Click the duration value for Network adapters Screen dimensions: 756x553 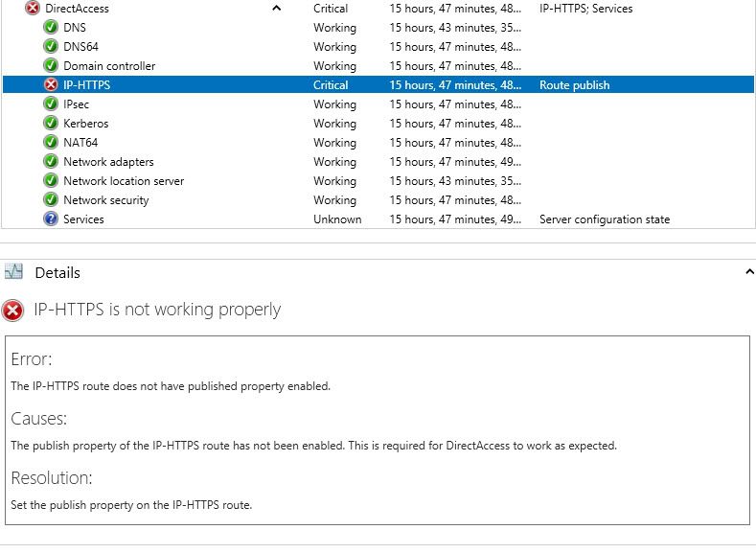pyautogui.click(x=455, y=162)
